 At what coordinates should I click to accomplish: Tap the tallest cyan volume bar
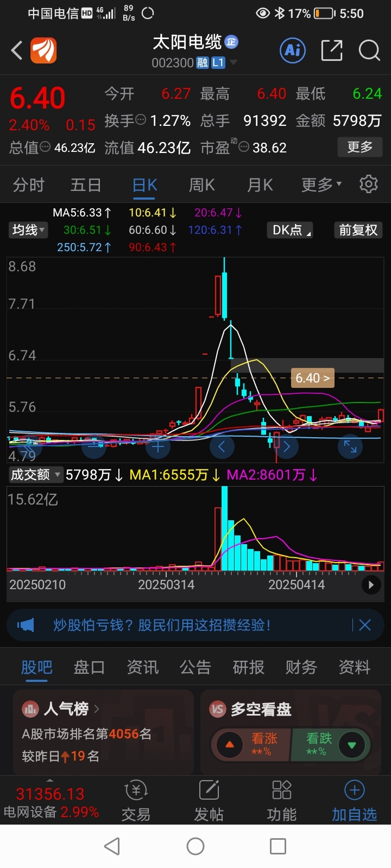point(224,528)
